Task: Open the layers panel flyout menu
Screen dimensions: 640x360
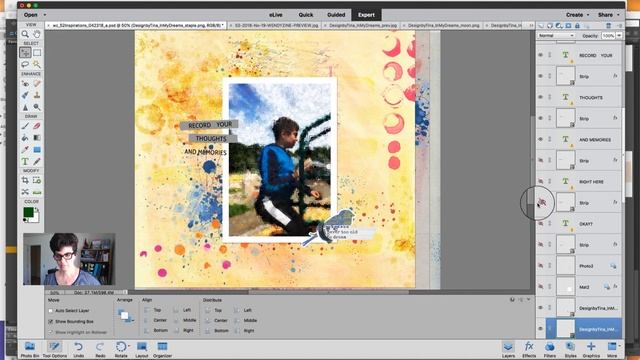Action: [x=620, y=25]
